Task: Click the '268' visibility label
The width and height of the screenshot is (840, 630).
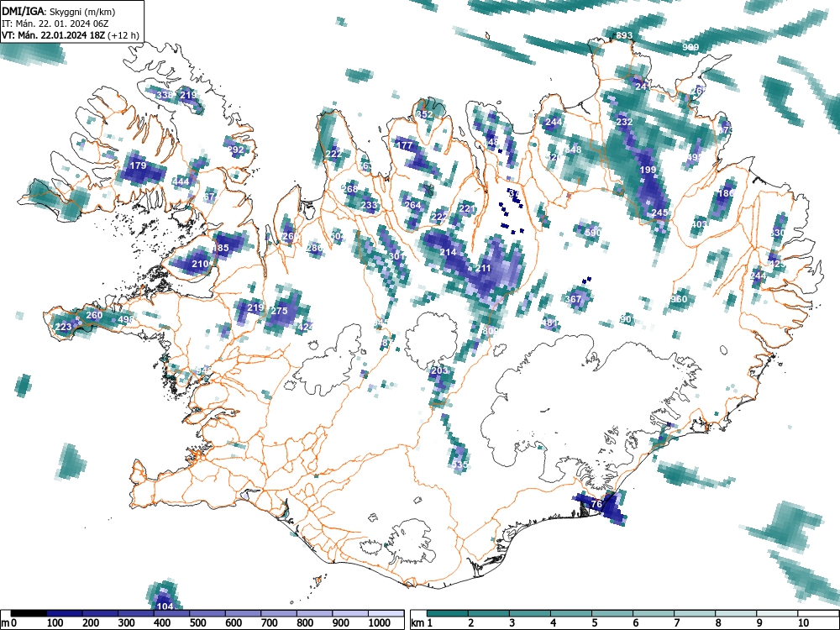Action: 349,188
